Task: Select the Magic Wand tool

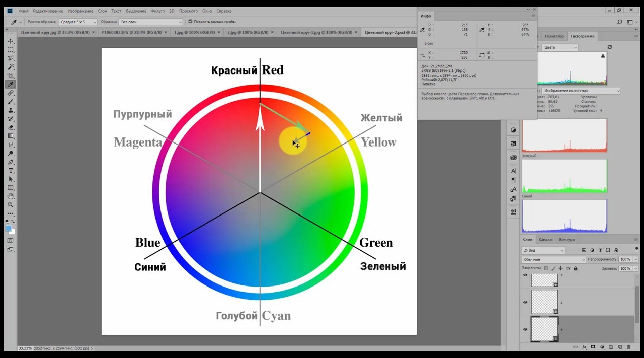Action: point(11,67)
